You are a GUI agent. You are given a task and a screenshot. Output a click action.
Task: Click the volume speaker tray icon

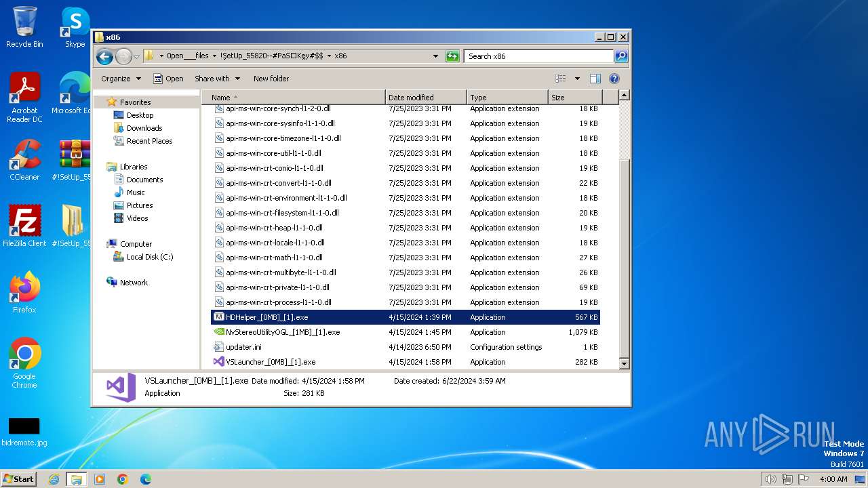pos(770,479)
